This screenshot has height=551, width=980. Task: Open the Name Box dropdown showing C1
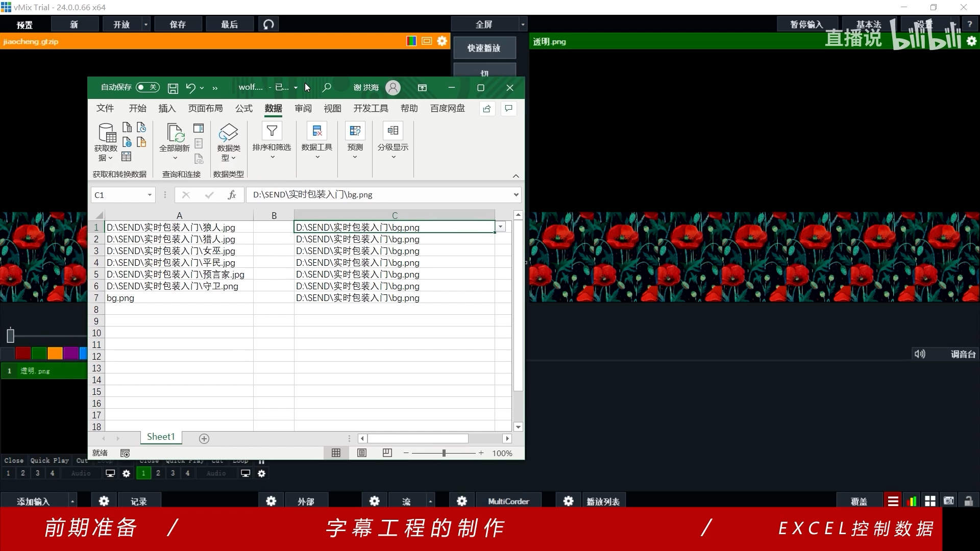click(x=148, y=195)
